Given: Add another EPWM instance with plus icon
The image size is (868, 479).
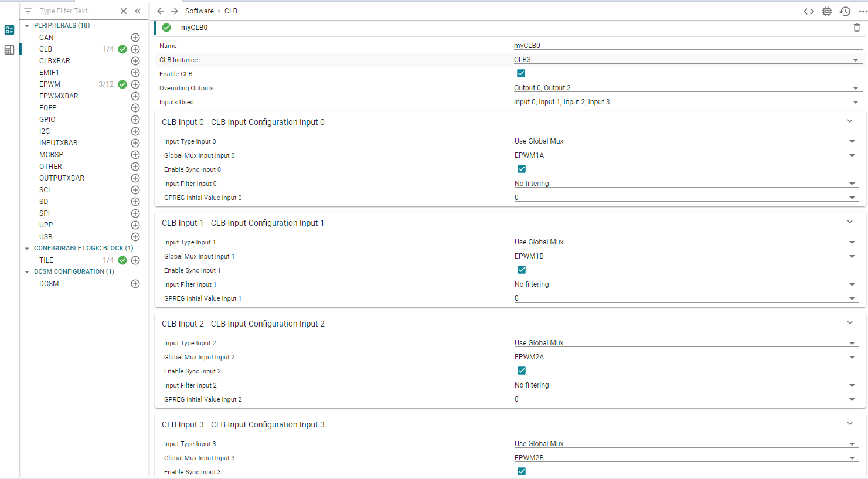Looking at the screenshot, I should tap(135, 84).
